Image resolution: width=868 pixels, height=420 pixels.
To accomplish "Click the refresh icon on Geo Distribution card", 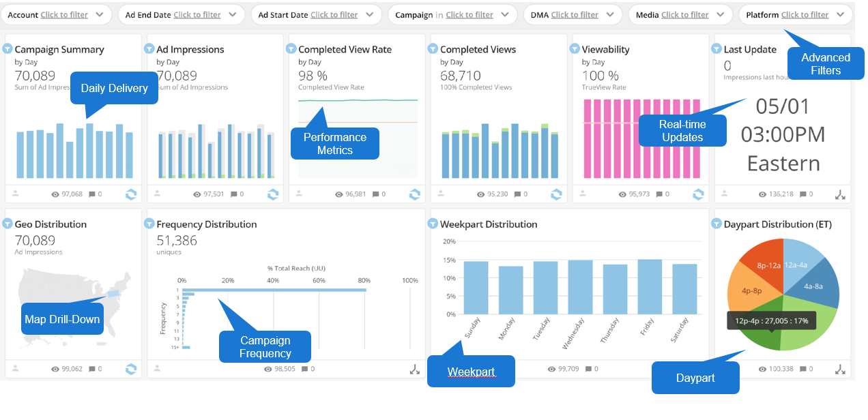I will (130, 369).
